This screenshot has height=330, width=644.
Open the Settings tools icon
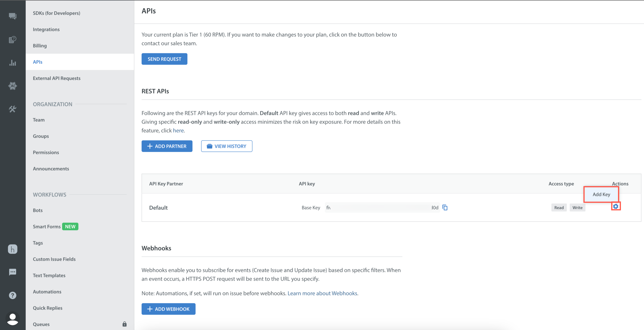click(12, 109)
